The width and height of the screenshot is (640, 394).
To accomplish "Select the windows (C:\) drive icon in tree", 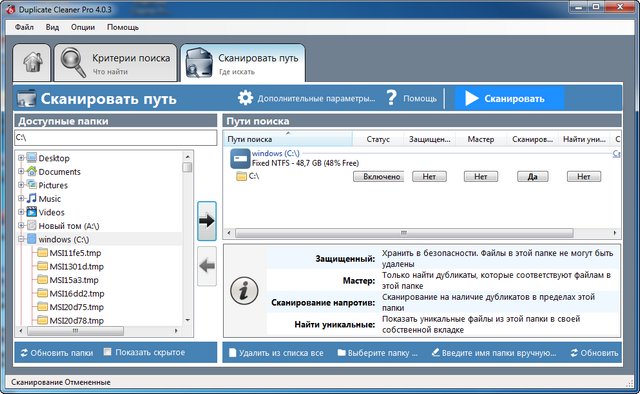I will coord(31,239).
